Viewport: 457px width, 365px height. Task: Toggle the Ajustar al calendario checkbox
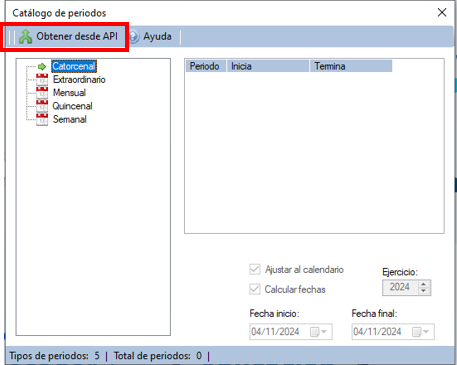point(255,269)
